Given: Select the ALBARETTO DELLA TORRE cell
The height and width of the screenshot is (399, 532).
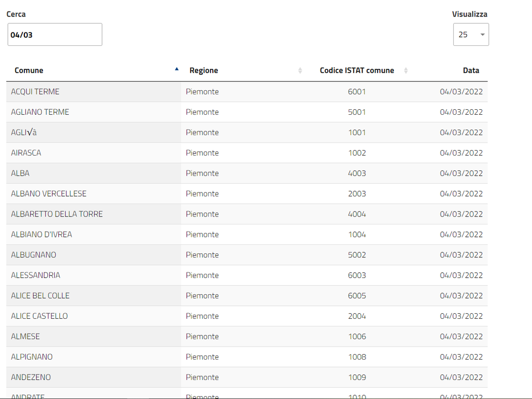Looking at the screenshot, I should pyautogui.click(x=94, y=214).
